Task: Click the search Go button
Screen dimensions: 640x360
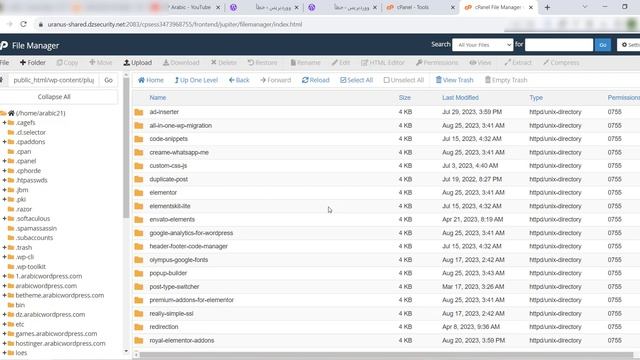Action: [x=603, y=45]
